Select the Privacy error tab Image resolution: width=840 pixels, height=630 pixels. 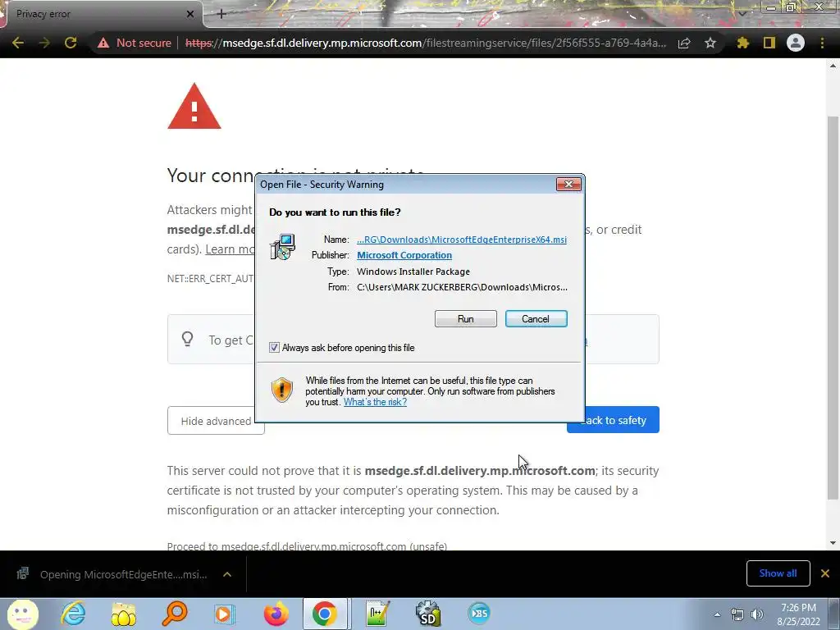pos(102,14)
